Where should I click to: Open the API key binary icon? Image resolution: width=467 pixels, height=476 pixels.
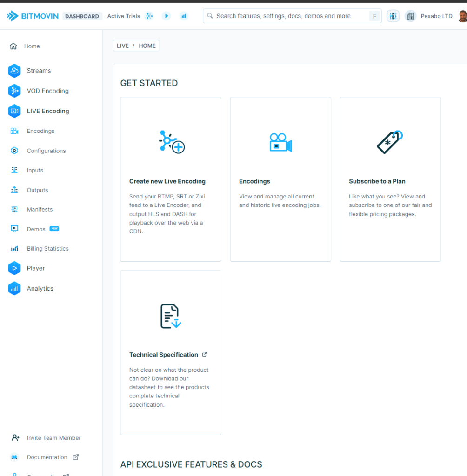[x=393, y=16]
